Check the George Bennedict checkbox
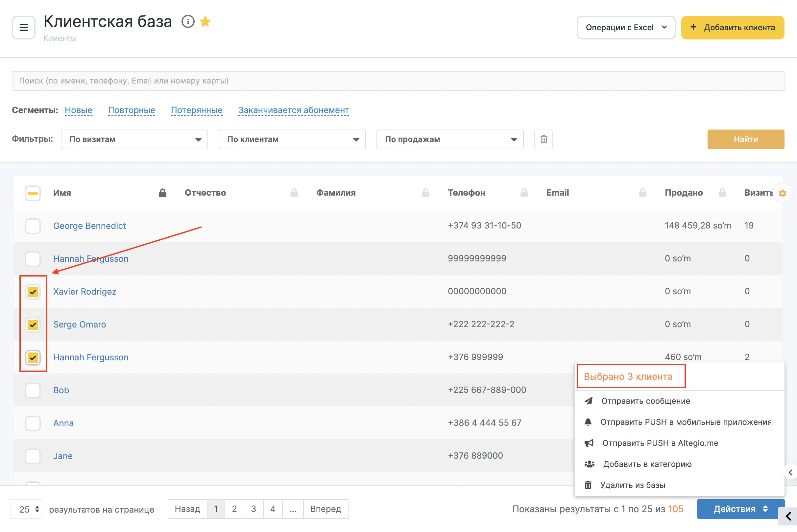The height and width of the screenshot is (532, 797). [33, 226]
